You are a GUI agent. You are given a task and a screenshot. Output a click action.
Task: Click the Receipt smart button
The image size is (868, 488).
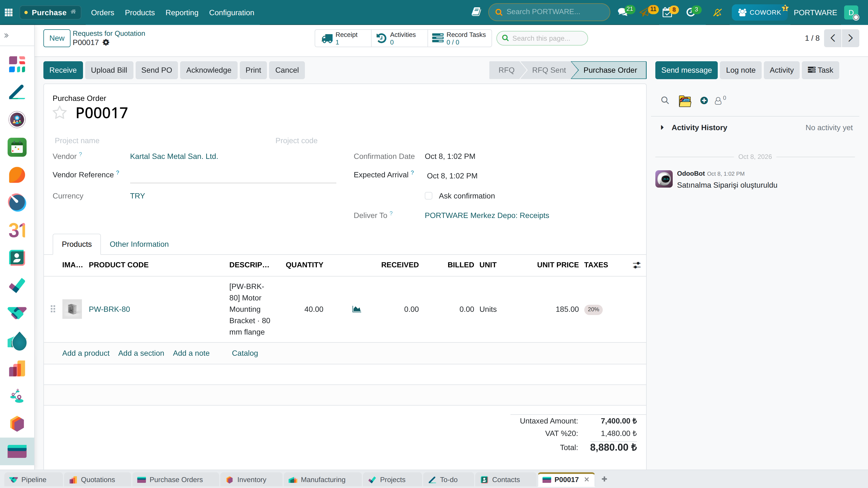[343, 38]
